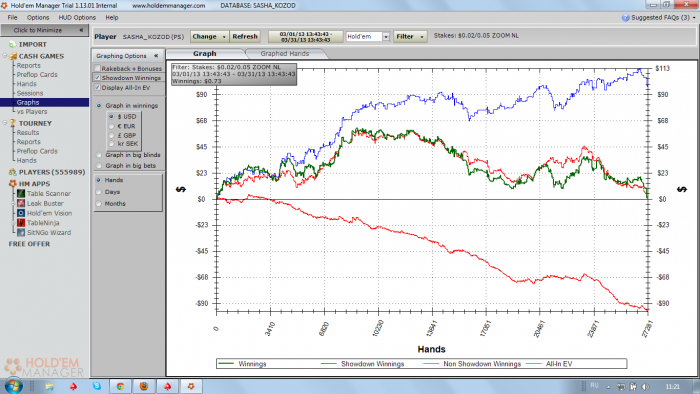Choose the Days grouping radio button
Image resolution: width=700 pixels, height=394 pixels.
click(99, 192)
